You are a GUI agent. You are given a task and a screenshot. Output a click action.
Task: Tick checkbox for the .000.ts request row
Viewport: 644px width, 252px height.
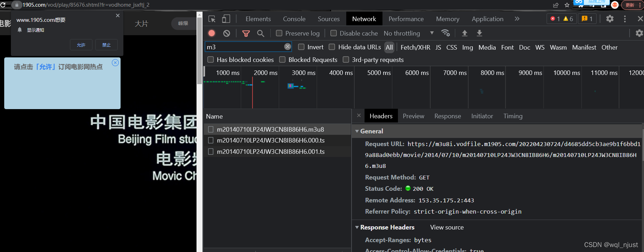[211, 140]
